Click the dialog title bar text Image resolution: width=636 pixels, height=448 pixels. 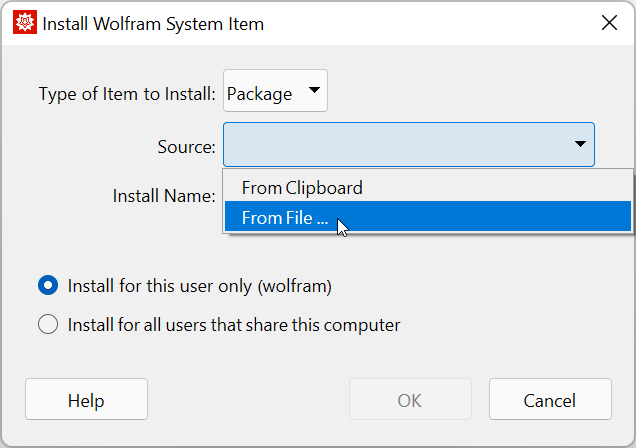tap(153, 23)
